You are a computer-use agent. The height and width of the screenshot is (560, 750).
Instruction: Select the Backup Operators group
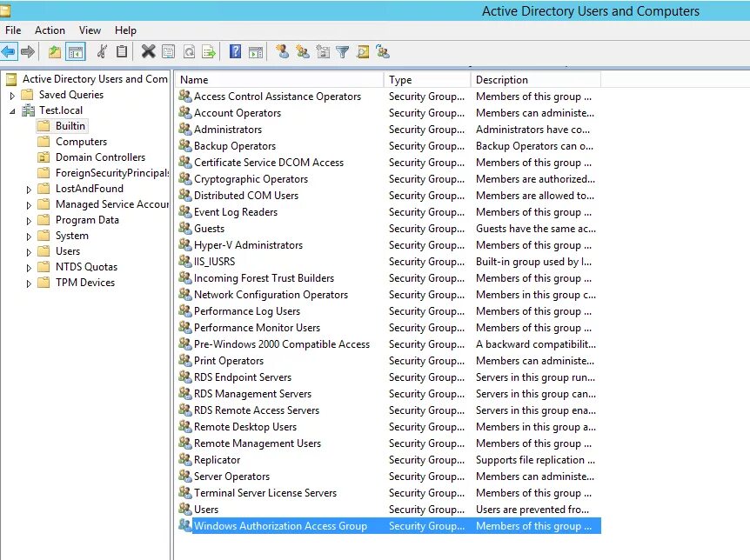235,146
